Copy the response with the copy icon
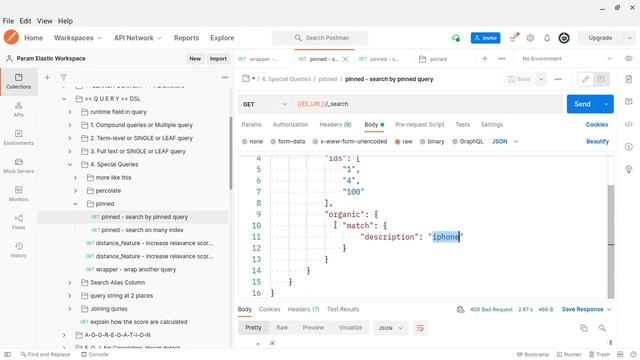The height and width of the screenshot is (360, 640). coord(584,328)
